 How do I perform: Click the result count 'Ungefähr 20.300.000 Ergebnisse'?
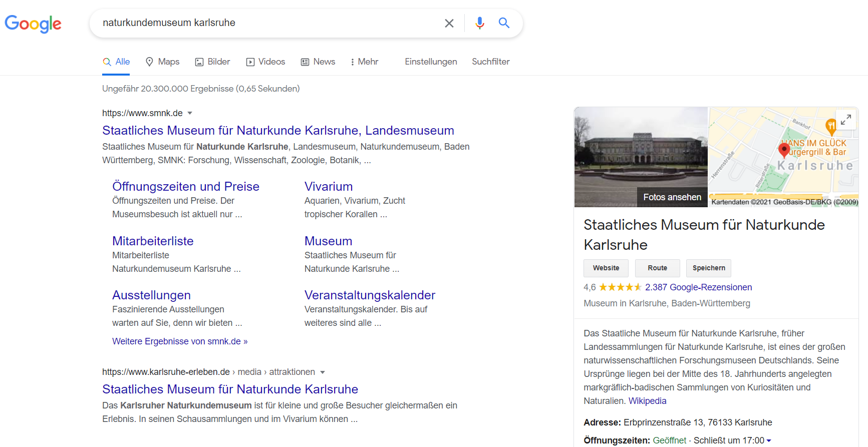point(201,89)
